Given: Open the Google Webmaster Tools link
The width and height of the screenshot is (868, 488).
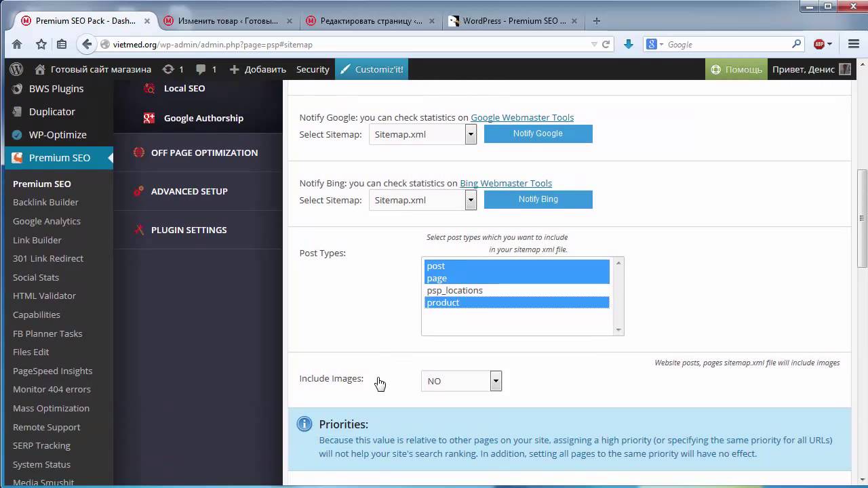Looking at the screenshot, I should click(x=522, y=117).
